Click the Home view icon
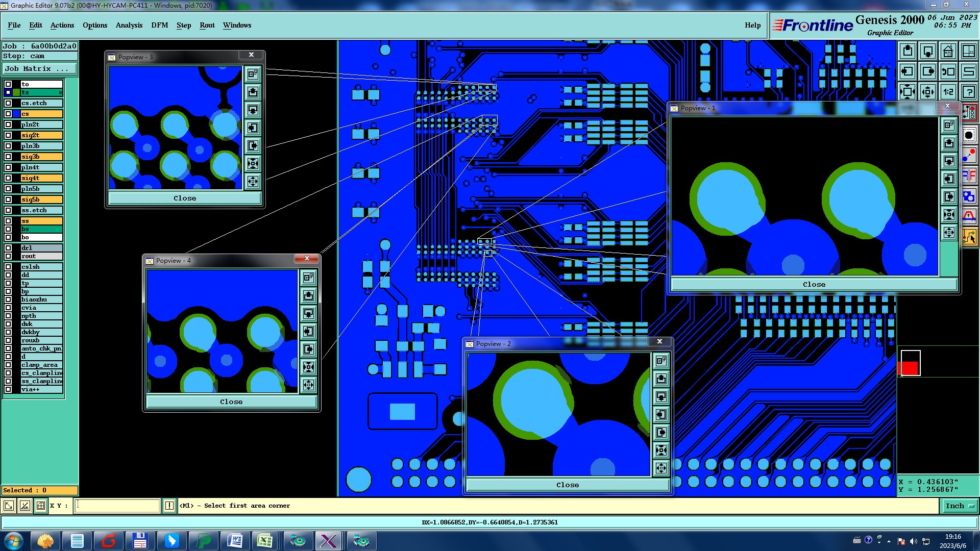Screen dimensions: 980x551 948,51
